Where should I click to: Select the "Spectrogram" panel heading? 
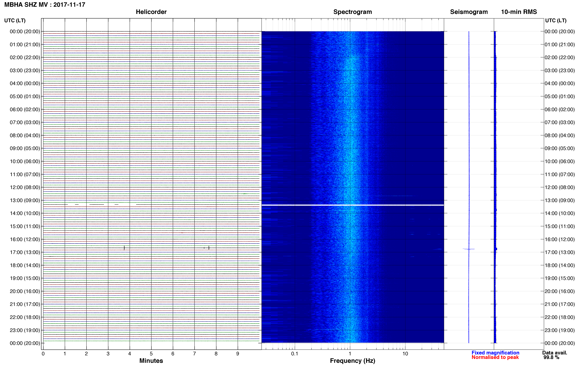(352, 12)
